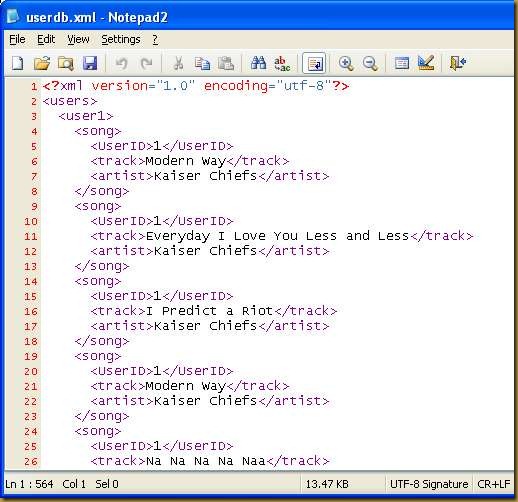
Task: Click the Copy icon
Action: (x=202, y=63)
